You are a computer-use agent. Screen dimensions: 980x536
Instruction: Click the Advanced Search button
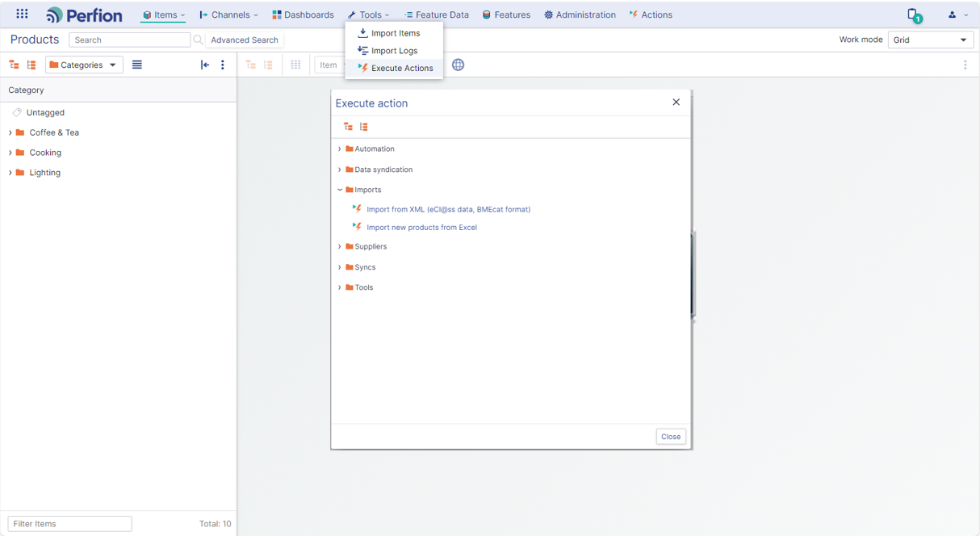point(245,40)
